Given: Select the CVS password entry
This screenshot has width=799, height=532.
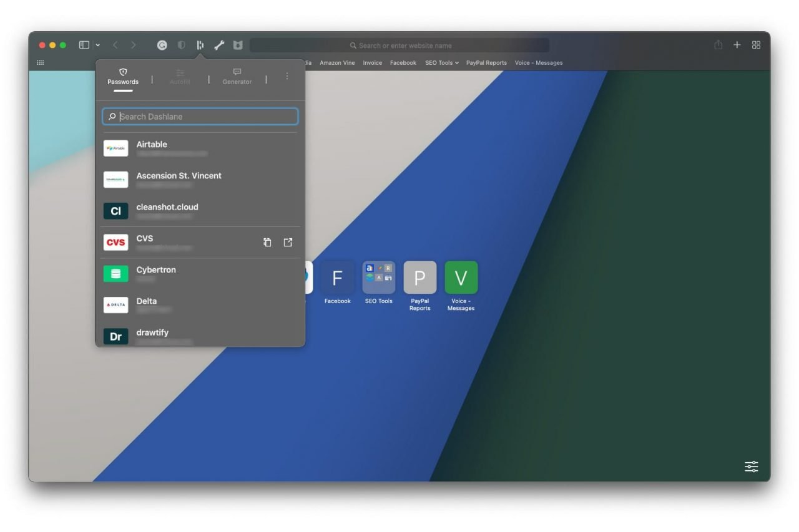Looking at the screenshot, I should (200, 243).
